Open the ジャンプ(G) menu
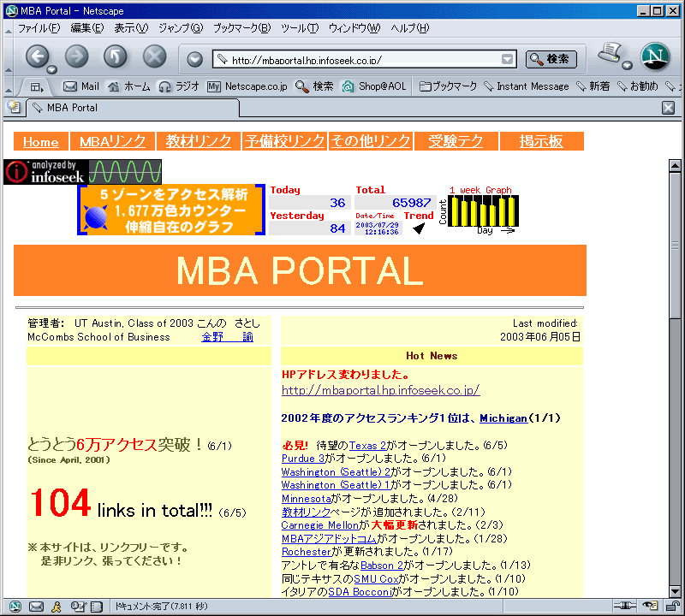Image resolution: width=685 pixels, height=616 pixels. pos(181,28)
